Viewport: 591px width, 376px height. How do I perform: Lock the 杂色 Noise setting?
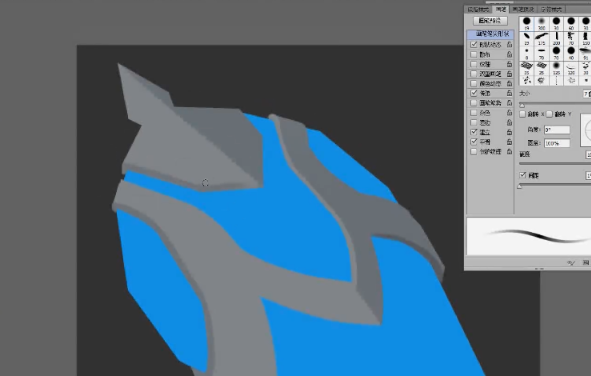(x=509, y=113)
